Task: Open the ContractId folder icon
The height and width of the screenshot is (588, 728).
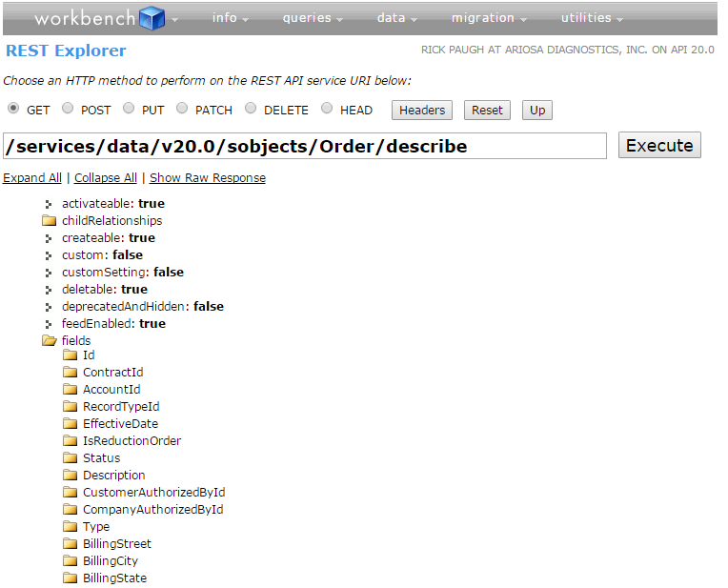Action: click(x=70, y=372)
